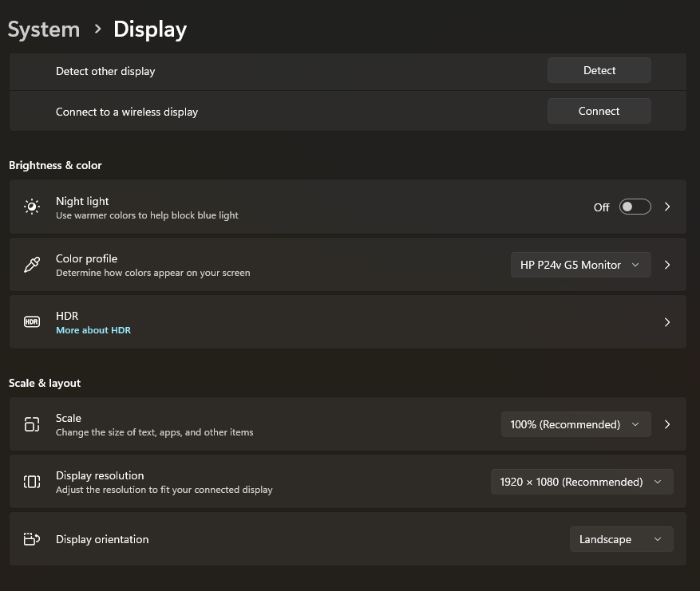Click the Scale & layout heading
Image resolution: width=700 pixels, height=591 pixels.
[45, 383]
